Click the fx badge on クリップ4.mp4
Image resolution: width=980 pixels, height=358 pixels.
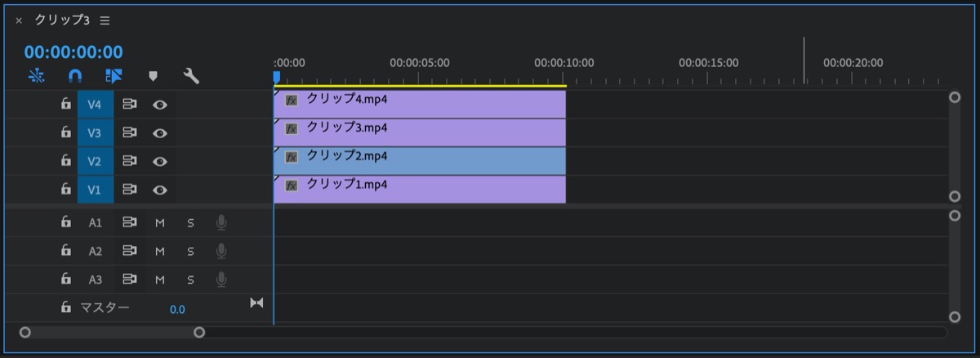[291, 101]
